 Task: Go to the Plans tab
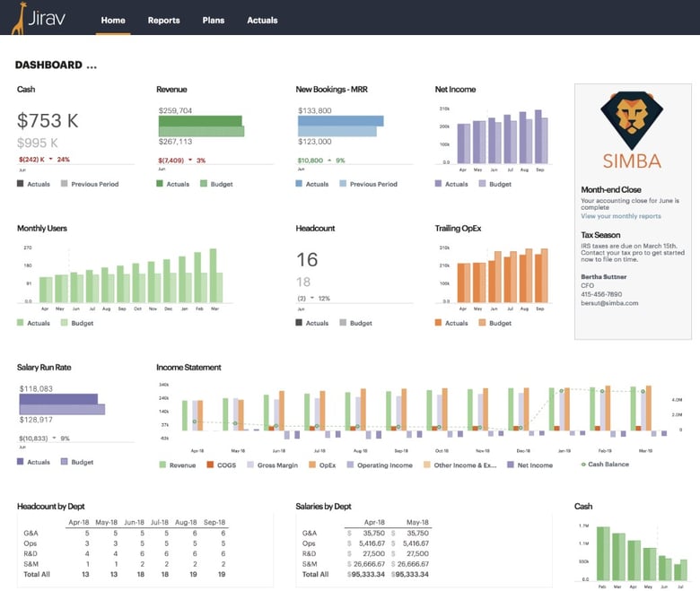(x=214, y=20)
